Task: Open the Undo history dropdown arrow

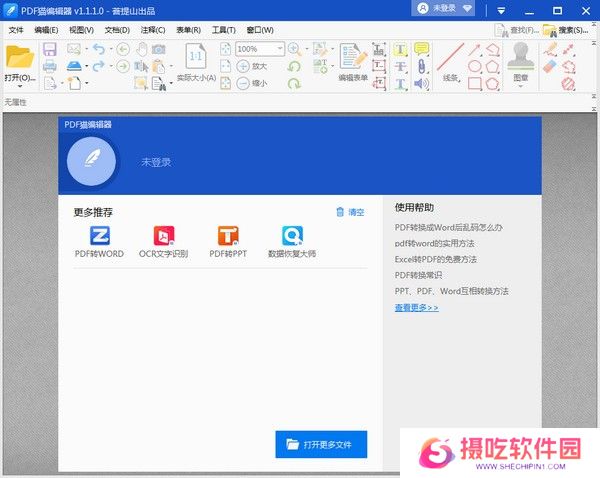Action: pyautogui.click(x=111, y=49)
